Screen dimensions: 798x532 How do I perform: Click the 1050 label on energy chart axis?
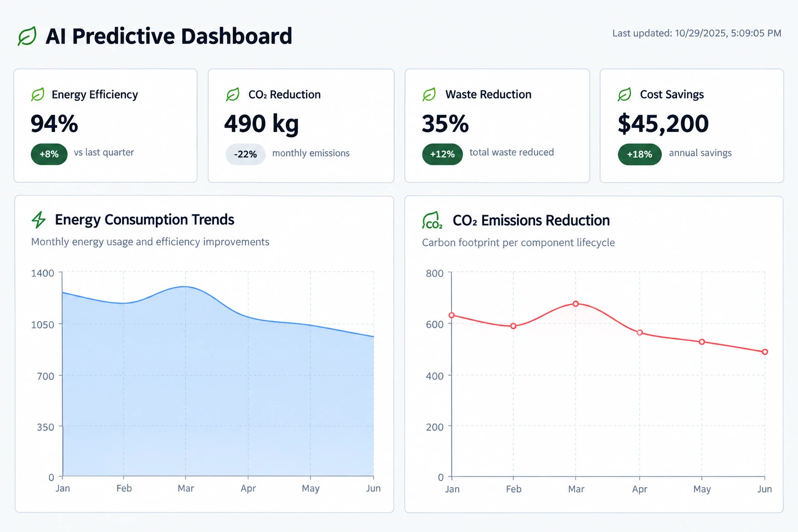click(x=43, y=325)
